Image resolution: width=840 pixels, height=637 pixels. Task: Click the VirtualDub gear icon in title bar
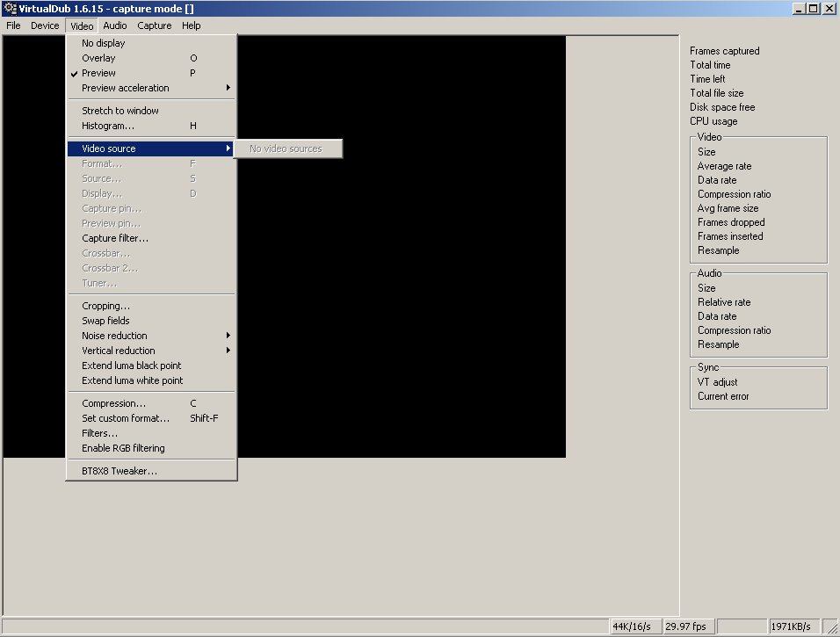[11, 9]
